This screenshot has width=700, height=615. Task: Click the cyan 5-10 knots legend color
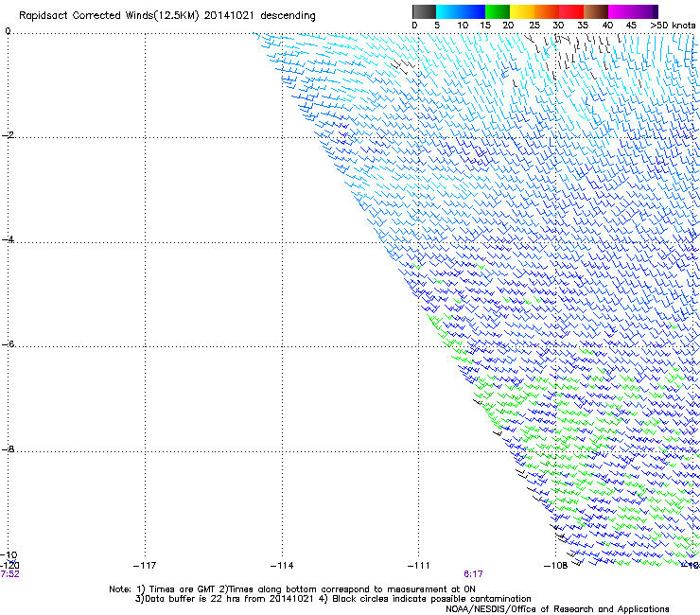[x=447, y=11]
